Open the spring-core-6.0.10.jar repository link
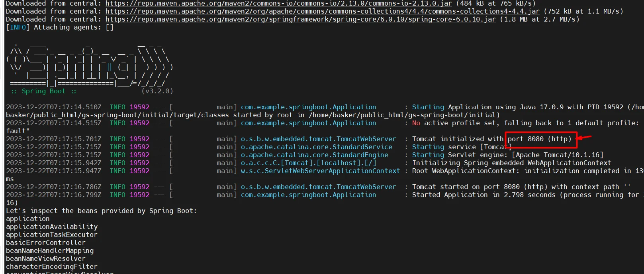Viewport: 644px width, 274px height. pyautogui.click(x=301, y=19)
